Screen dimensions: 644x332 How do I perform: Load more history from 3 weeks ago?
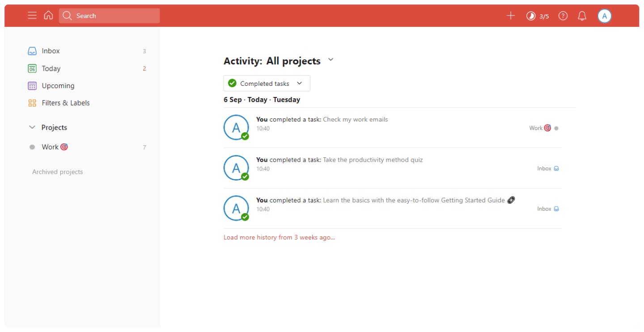point(279,238)
